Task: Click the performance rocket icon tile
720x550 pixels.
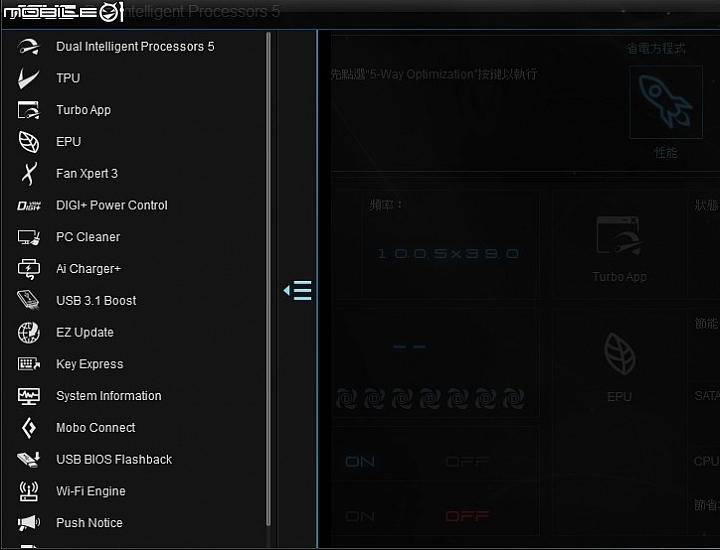Action: (x=666, y=102)
